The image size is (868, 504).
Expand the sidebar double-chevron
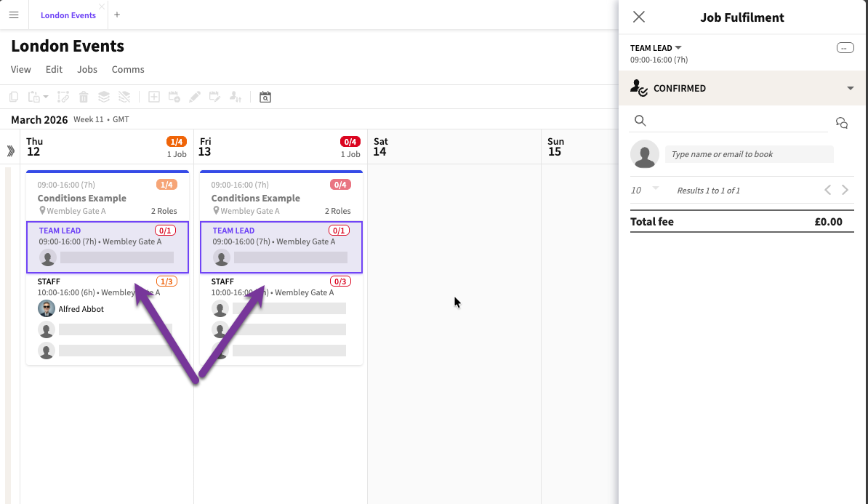10,151
